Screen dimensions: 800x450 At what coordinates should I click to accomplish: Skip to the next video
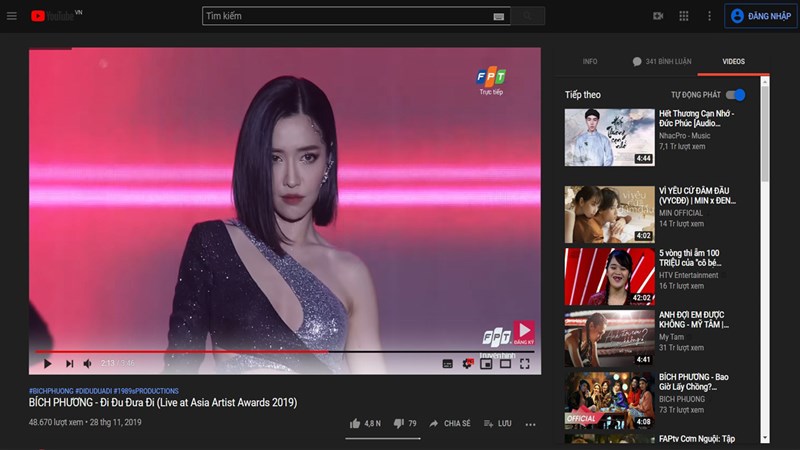click(69, 363)
